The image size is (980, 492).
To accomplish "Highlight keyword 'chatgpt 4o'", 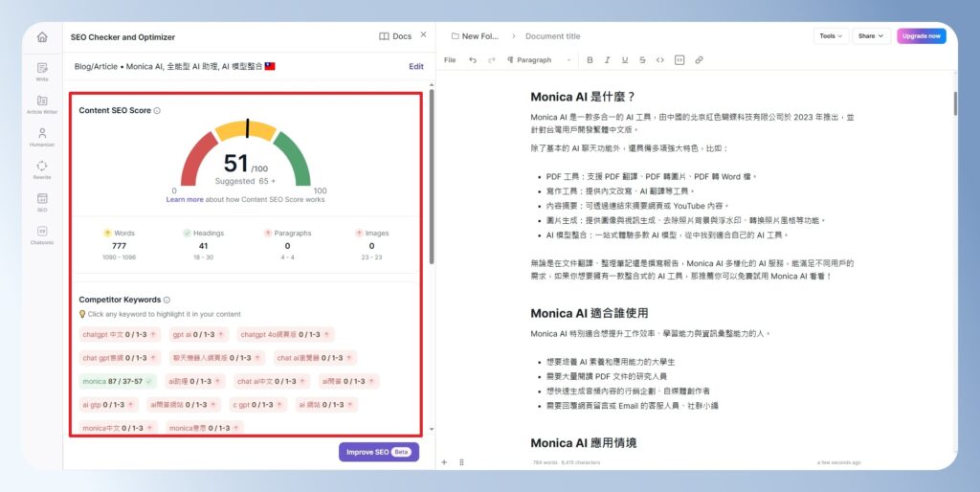I will (x=285, y=334).
